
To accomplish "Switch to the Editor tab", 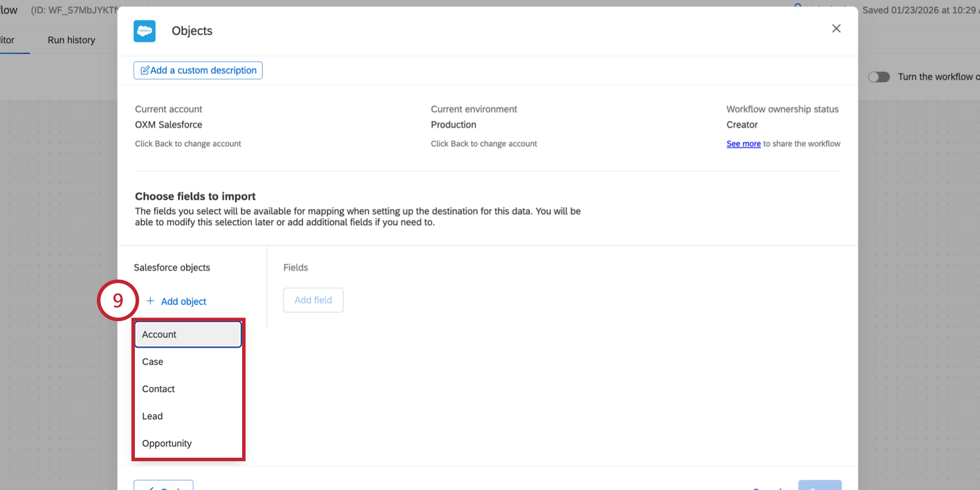I will tap(7, 40).
